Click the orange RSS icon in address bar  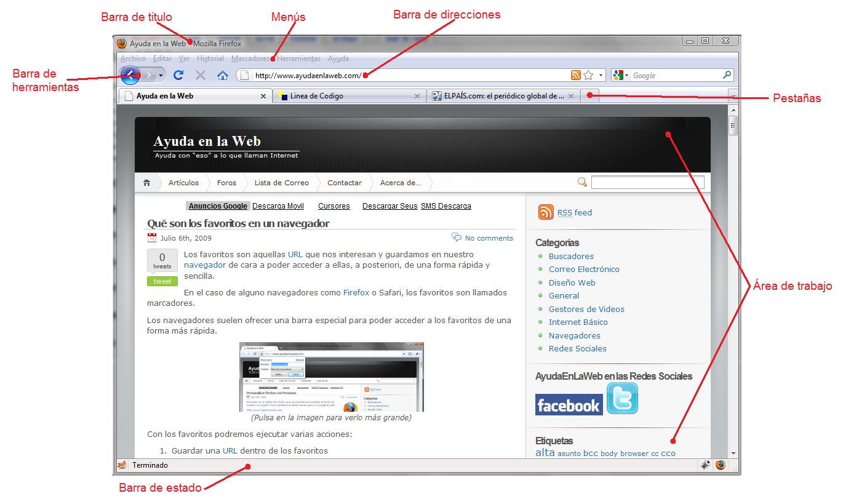click(x=575, y=75)
